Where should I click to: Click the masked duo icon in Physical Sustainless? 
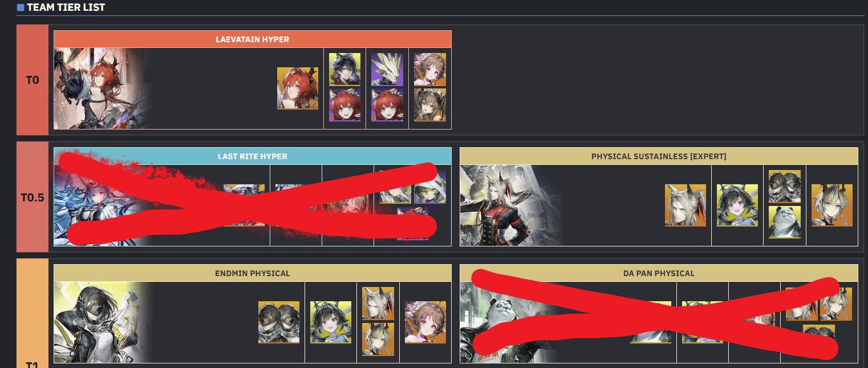click(x=785, y=187)
